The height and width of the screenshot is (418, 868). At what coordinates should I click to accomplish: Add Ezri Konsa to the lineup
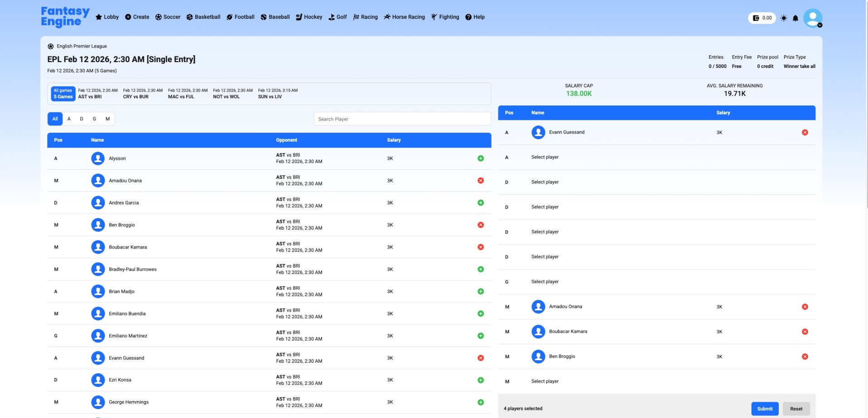point(481,380)
